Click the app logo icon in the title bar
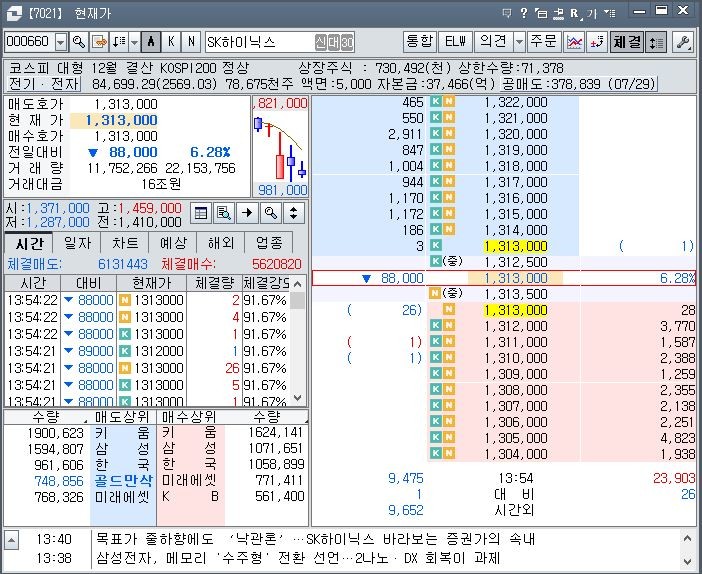This screenshot has width=702, height=574. [14, 13]
